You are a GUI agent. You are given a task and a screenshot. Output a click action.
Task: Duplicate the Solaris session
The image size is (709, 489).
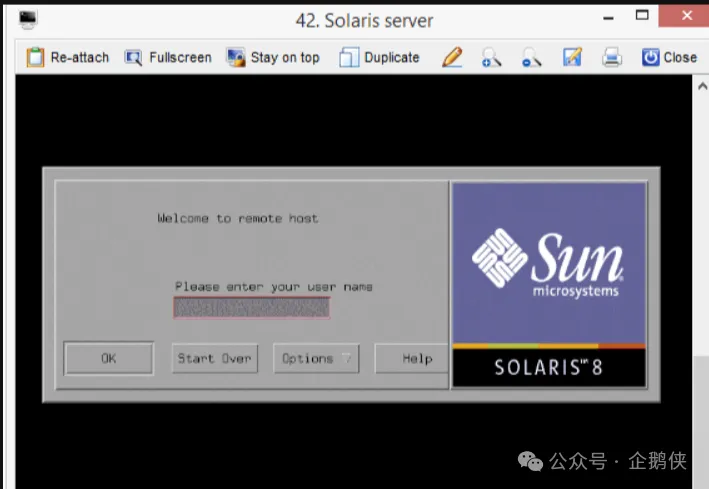pos(379,57)
